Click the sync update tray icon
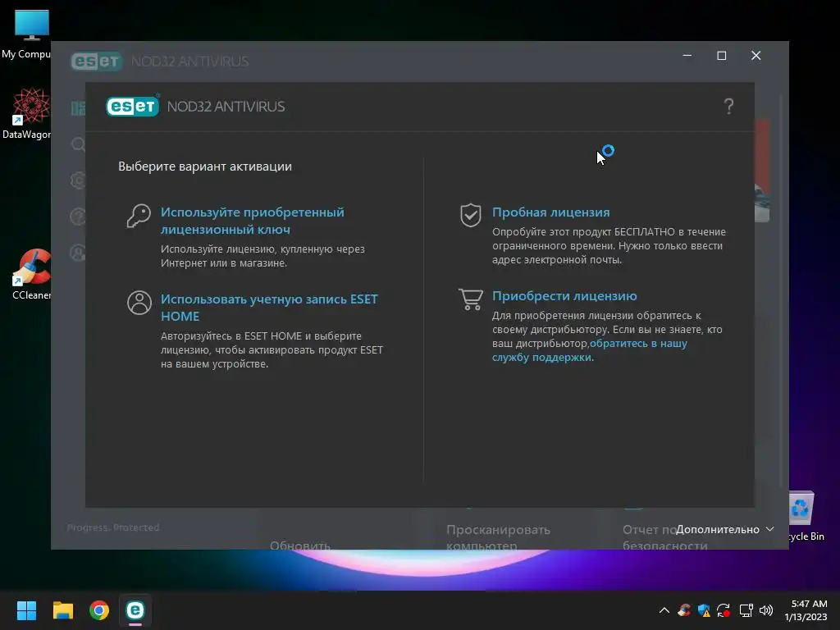This screenshot has width=840, height=630. [x=724, y=610]
